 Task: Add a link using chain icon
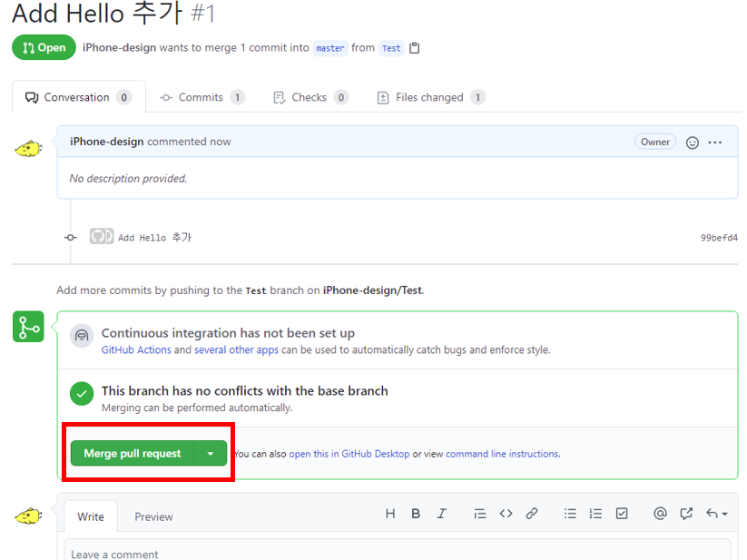[532, 514]
